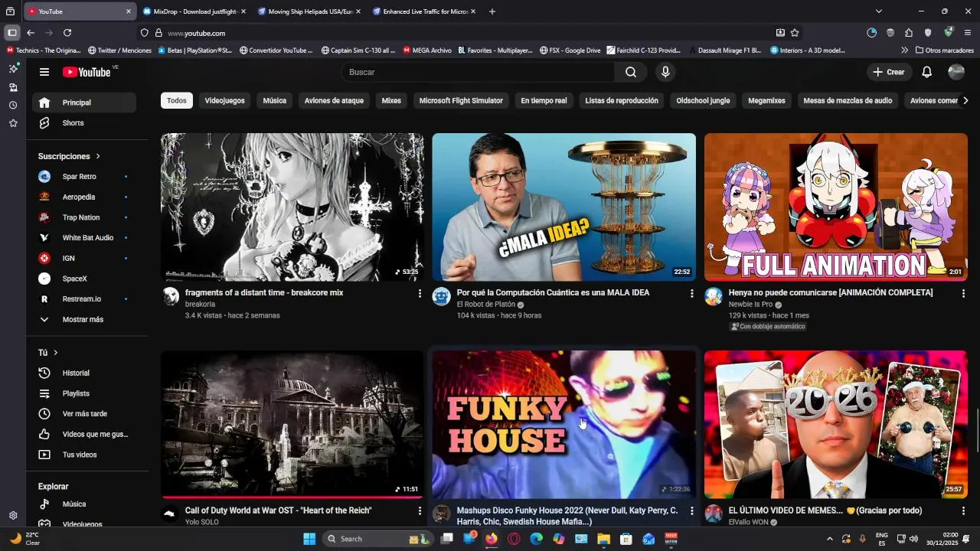Select the Microsoft Flight Simulator chip
Viewport: 980px width, 551px height.
click(461, 100)
